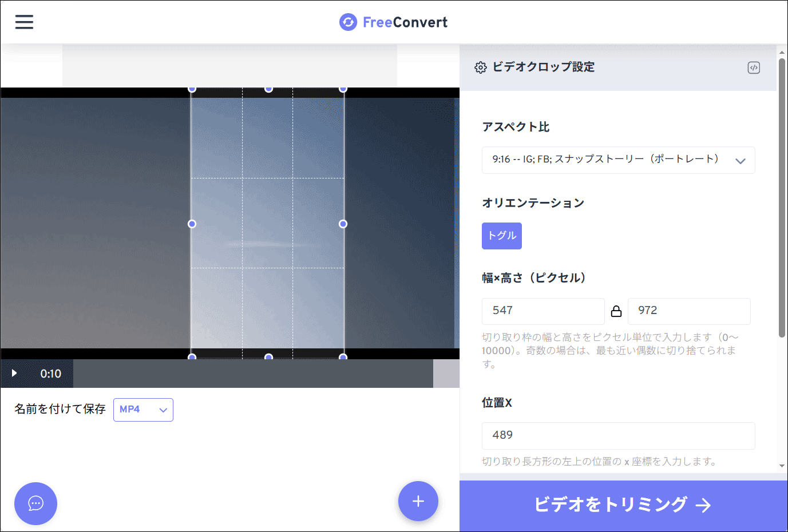This screenshot has height=532, width=788.
Task: Toggle video playback state
Action: (x=14, y=373)
